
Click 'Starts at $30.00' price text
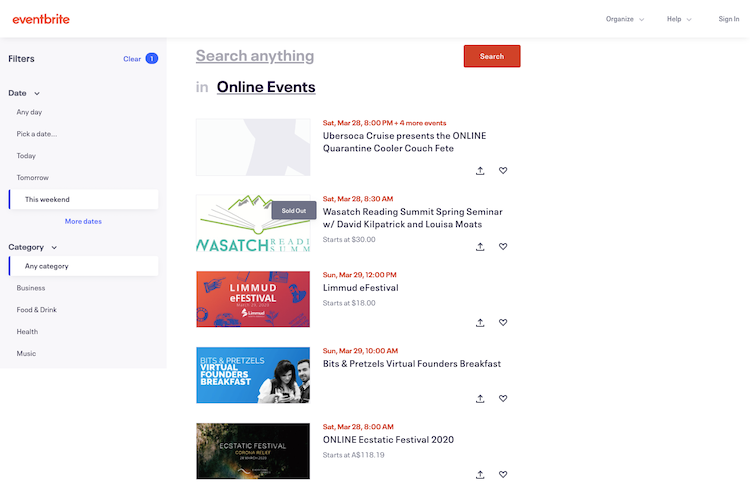click(349, 240)
